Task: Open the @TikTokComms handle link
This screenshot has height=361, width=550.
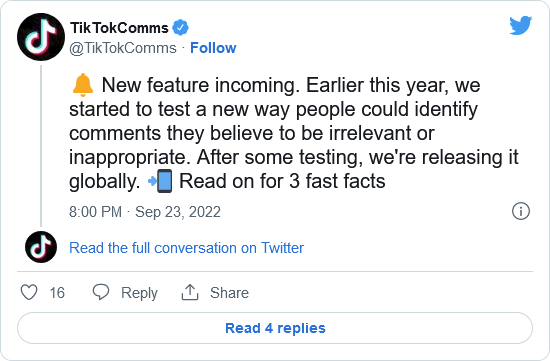Action: tap(123, 48)
